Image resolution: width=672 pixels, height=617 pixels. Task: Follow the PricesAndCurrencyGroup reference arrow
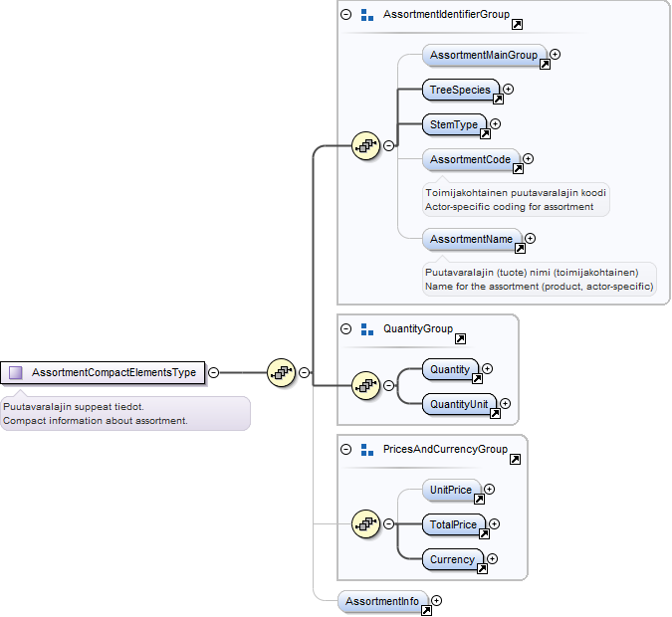[x=515, y=460]
